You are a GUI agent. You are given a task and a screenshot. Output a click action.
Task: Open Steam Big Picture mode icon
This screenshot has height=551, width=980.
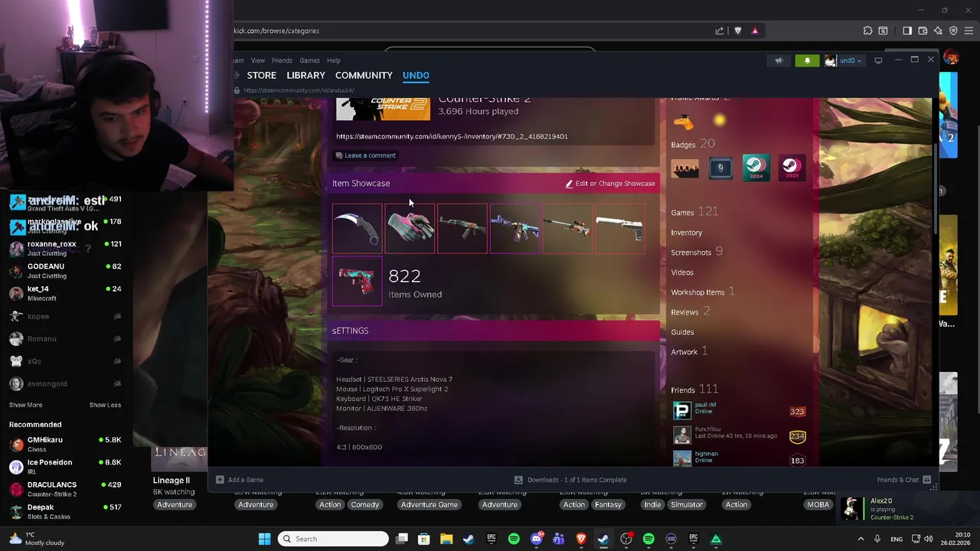coord(878,60)
